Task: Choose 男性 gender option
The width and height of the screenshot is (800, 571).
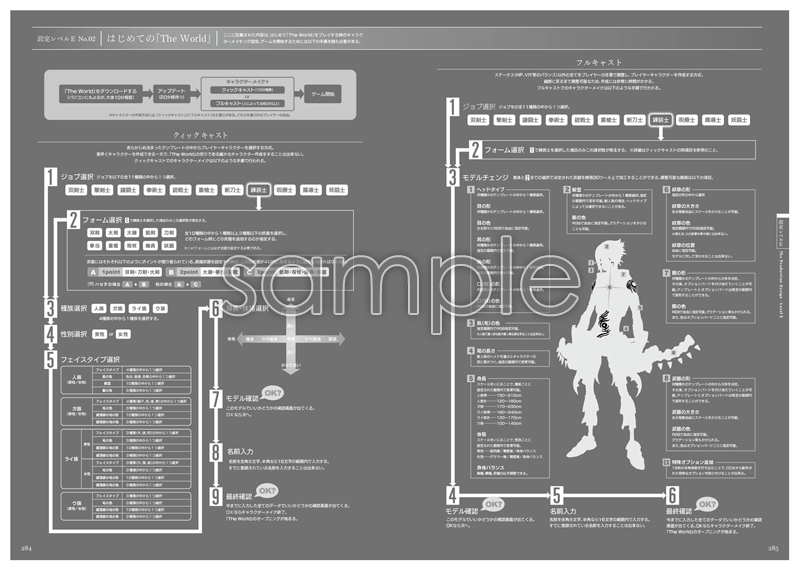Action: point(99,334)
